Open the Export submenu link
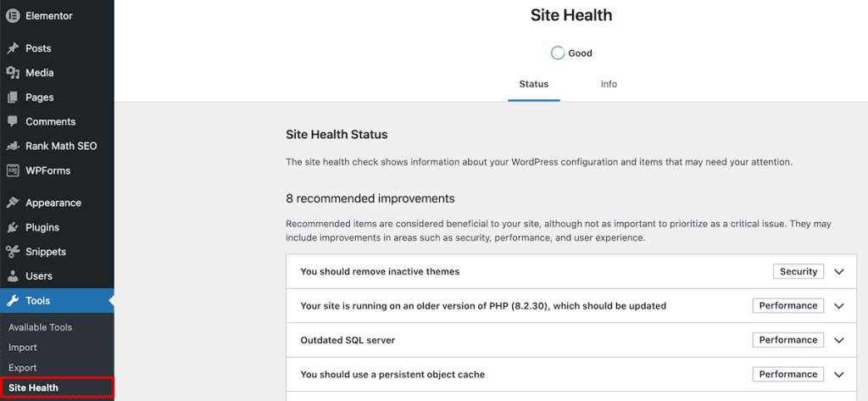This screenshot has height=401, width=868. [x=23, y=368]
